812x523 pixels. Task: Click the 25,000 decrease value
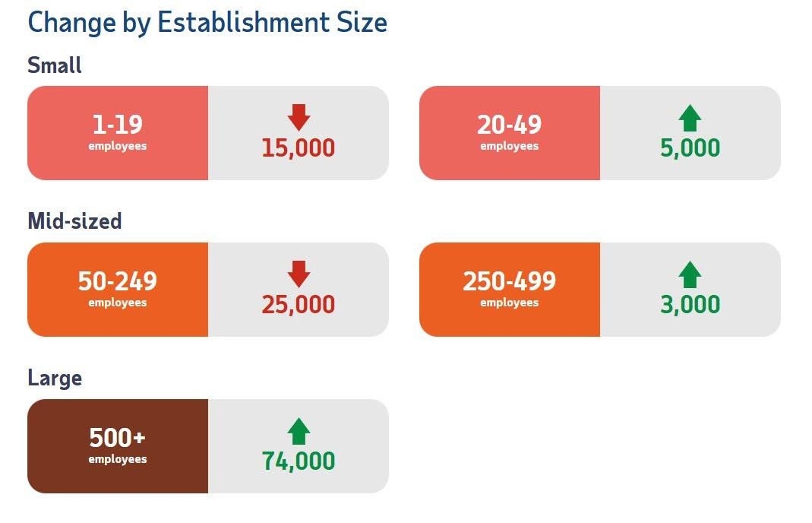298,305
